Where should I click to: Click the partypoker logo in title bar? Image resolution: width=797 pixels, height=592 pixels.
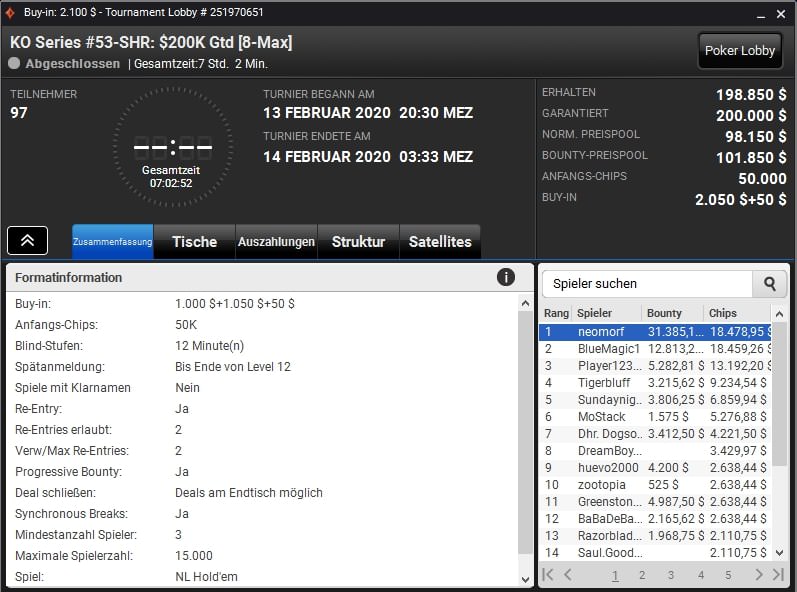(11, 11)
